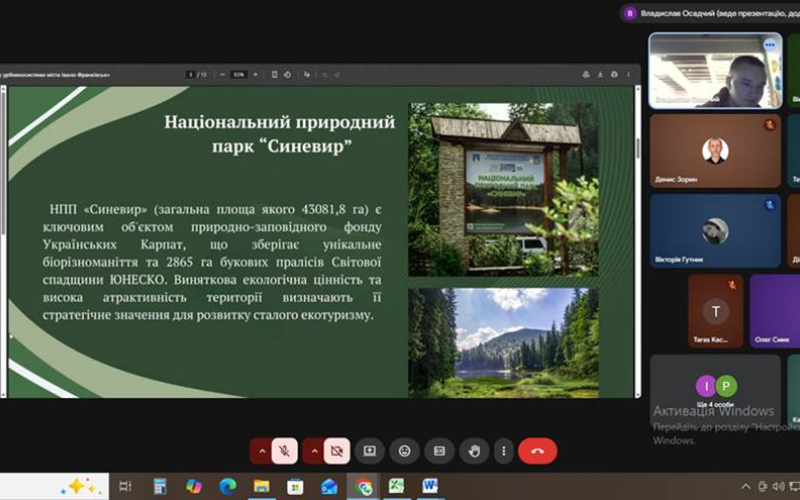Viewport: 800px width, 500px height.
Task: Open Calculator from the taskbar
Action: coord(160,486)
